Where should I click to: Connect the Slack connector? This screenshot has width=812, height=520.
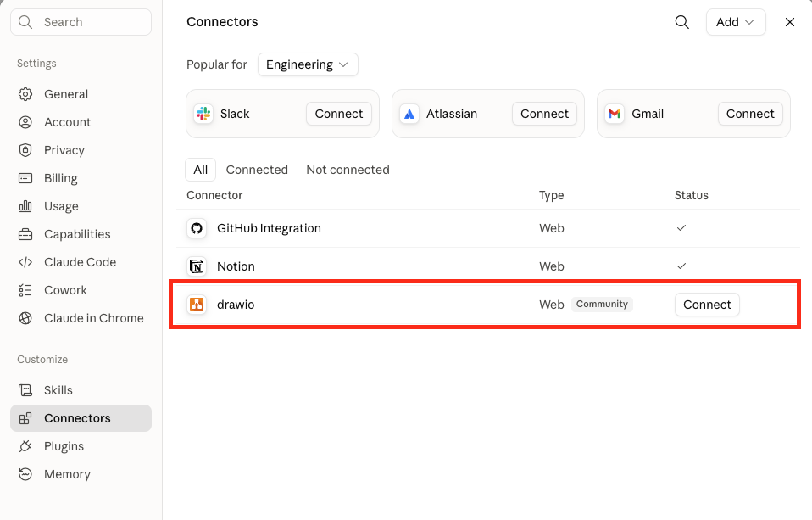pos(339,114)
